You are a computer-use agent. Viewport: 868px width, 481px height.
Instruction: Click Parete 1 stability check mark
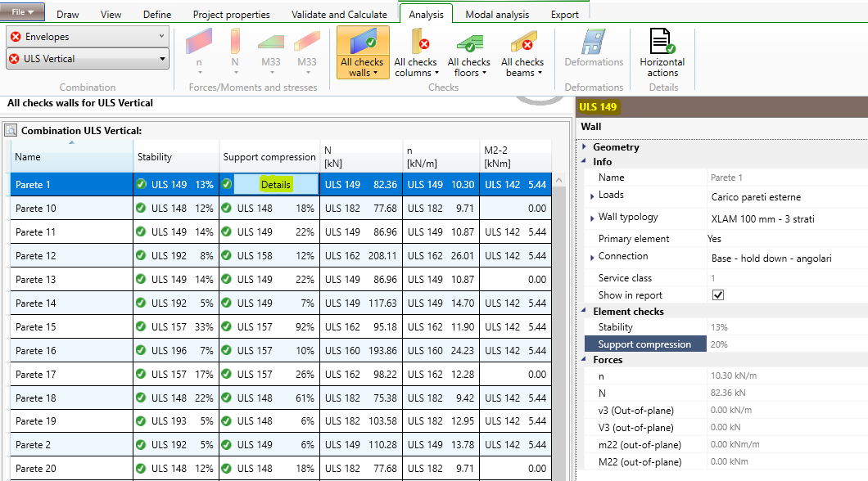tap(141, 184)
